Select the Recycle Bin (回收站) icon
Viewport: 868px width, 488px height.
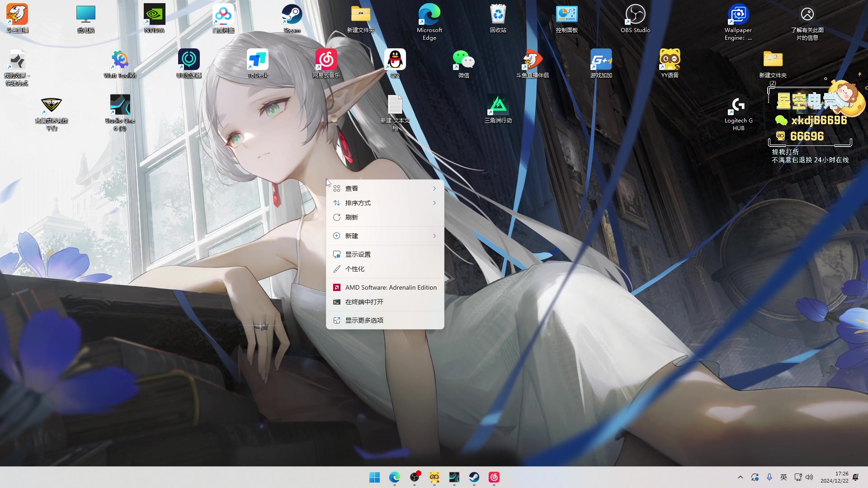click(498, 19)
